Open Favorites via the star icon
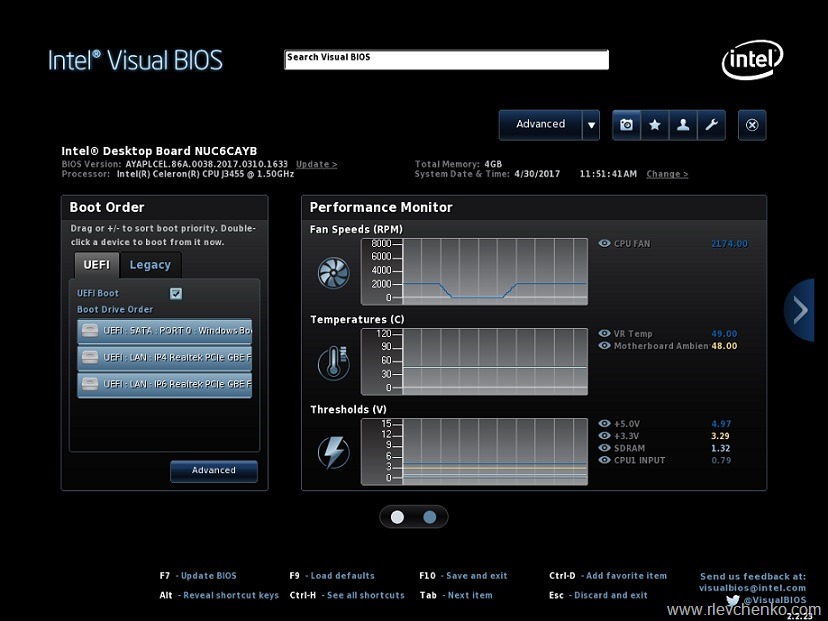Viewport: 828px width, 621px height. (655, 125)
